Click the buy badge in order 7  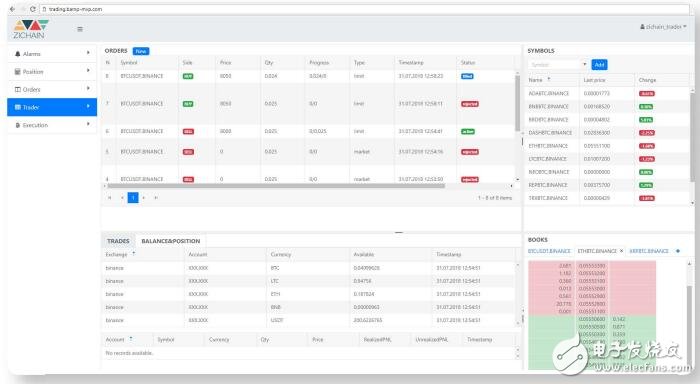(188, 104)
